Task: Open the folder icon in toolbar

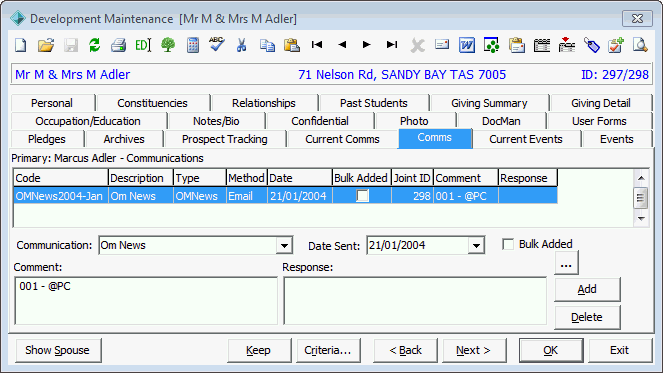Action: click(46, 45)
